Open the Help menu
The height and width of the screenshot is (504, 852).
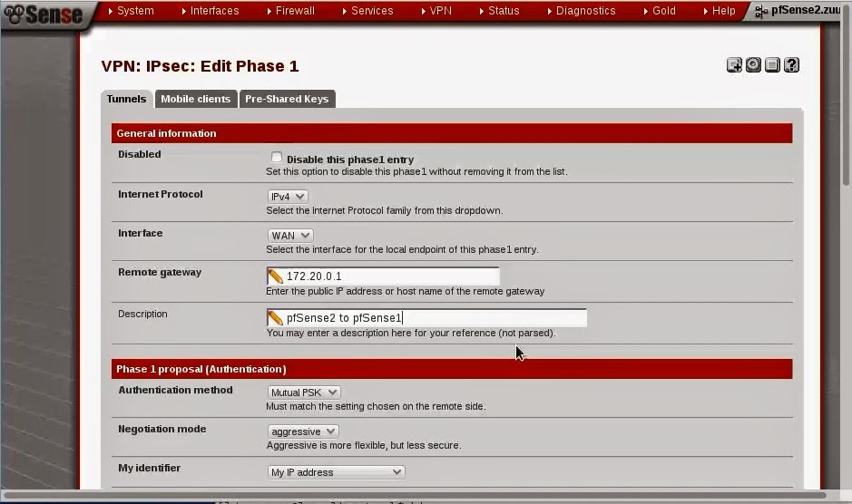point(720,11)
